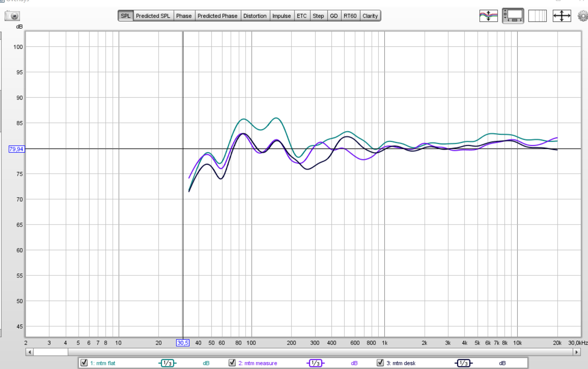The image size is (588, 369).
Task: Open Step response tab
Action: point(318,16)
